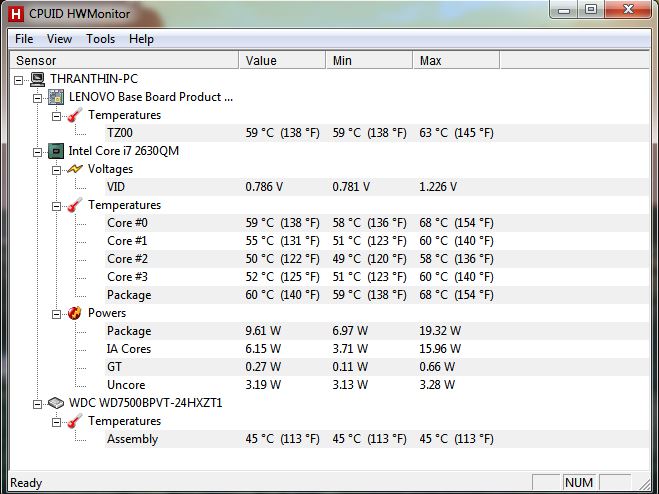Collapse Temperatures under WDC drive

point(56,422)
